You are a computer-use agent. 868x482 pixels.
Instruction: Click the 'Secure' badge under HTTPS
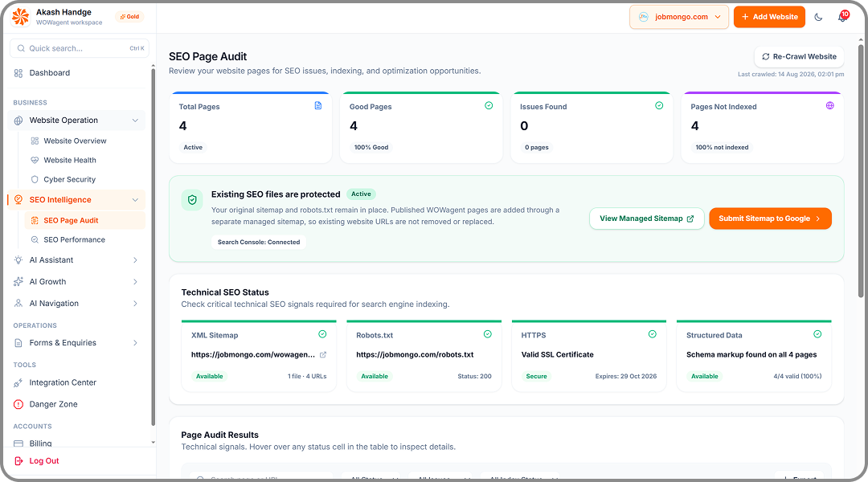(x=536, y=376)
